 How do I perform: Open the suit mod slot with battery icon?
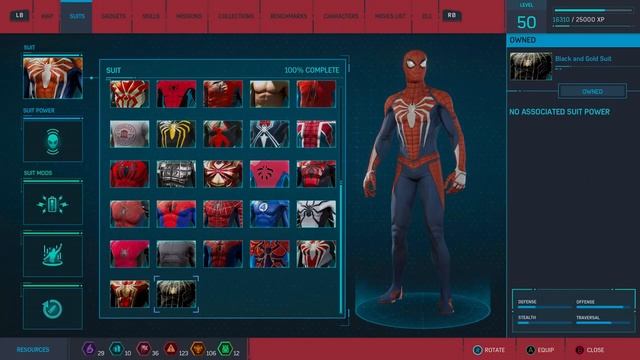[x=53, y=204]
